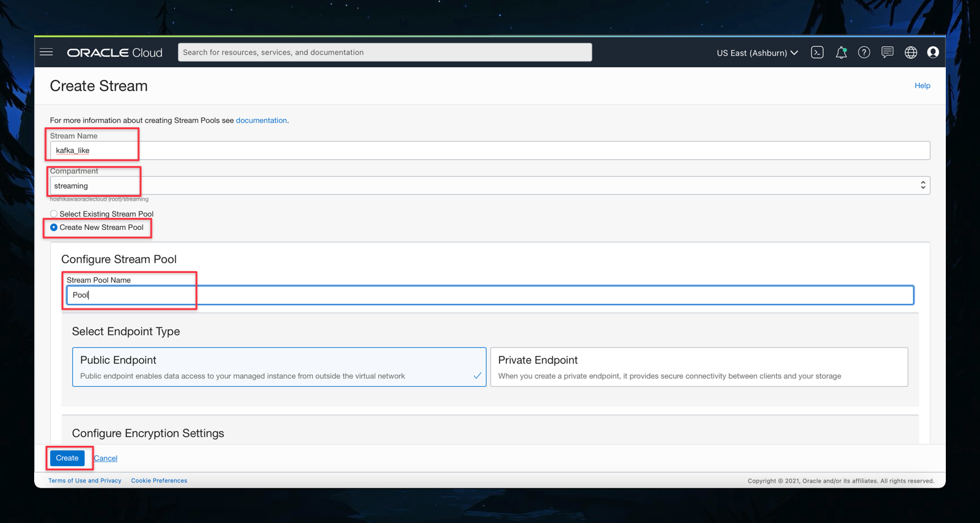Open Cookie Preferences link
The height and width of the screenshot is (523, 980).
pos(159,481)
